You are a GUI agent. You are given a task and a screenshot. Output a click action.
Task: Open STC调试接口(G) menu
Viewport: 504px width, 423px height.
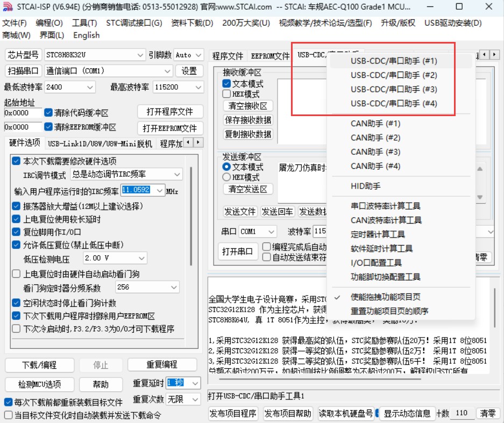[x=134, y=23]
